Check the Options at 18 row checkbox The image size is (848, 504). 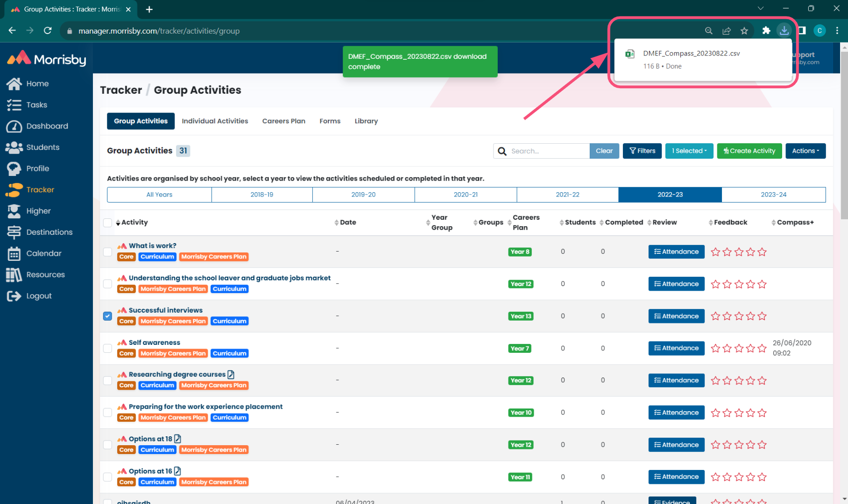pyautogui.click(x=107, y=445)
